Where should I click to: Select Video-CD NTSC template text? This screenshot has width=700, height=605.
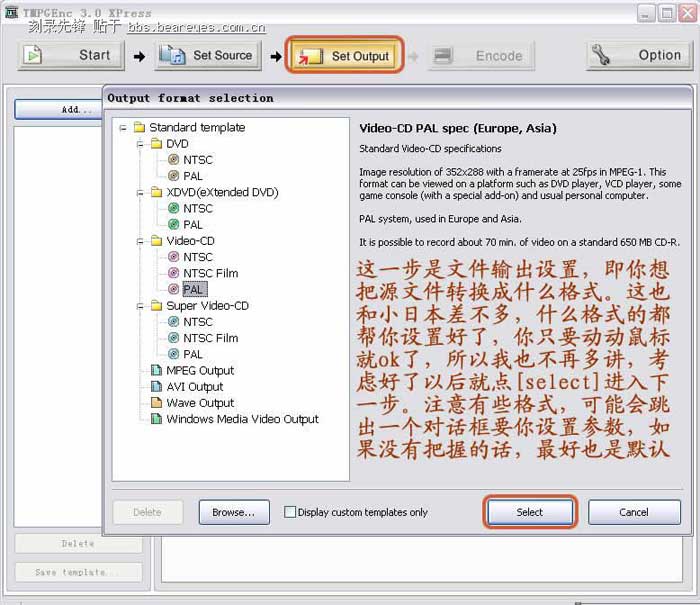pyautogui.click(x=198, y=257)
